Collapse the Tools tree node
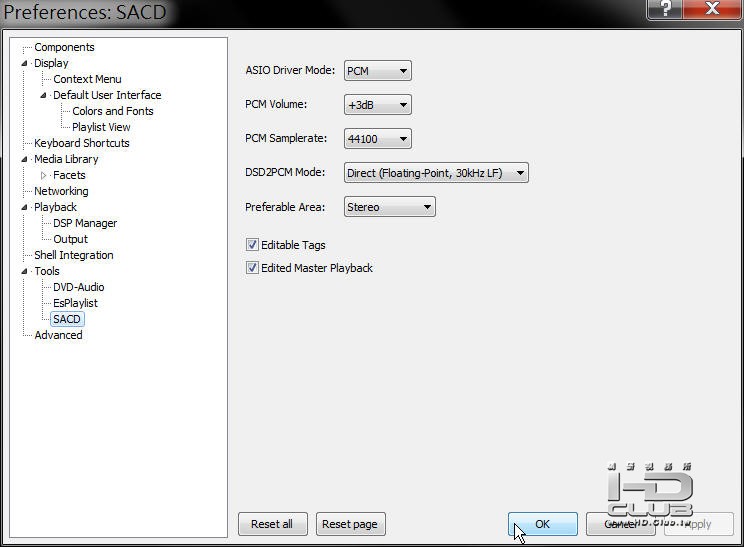Image resolution: width=744 pixels, height=547 pixels. click(x=24, y=271)
